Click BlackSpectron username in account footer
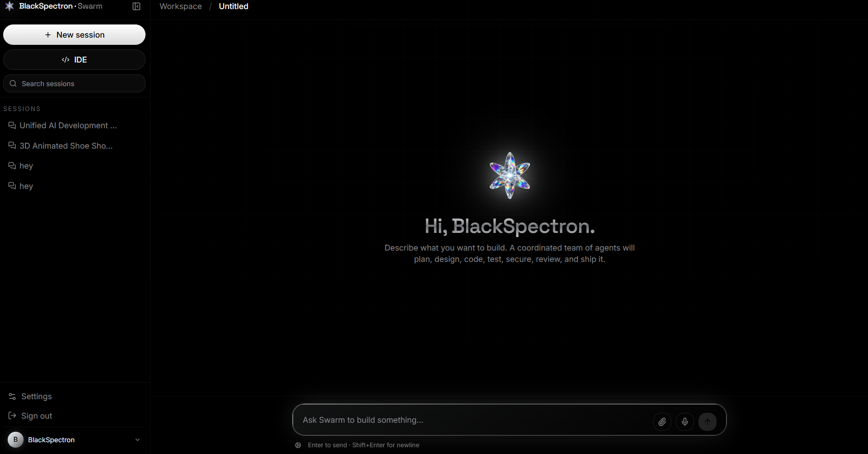868x454 pixels. click(x=51, y=440)
